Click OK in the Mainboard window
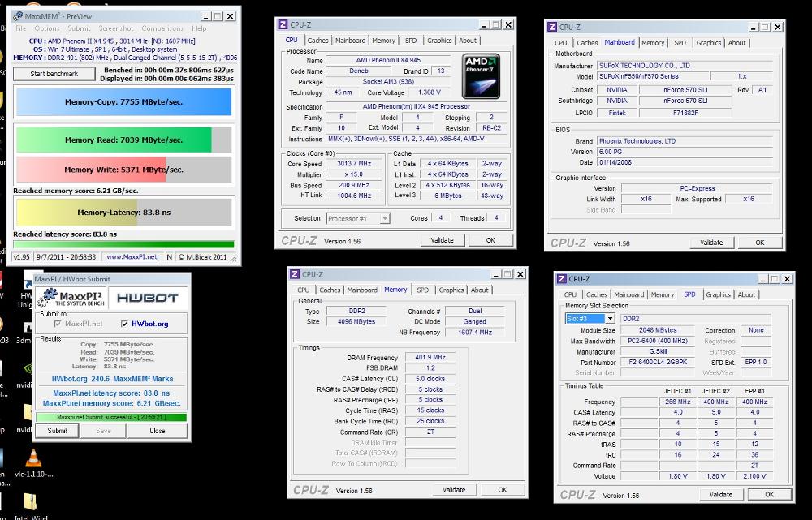This screenshot has height=520, width=812. click(760, 243)
